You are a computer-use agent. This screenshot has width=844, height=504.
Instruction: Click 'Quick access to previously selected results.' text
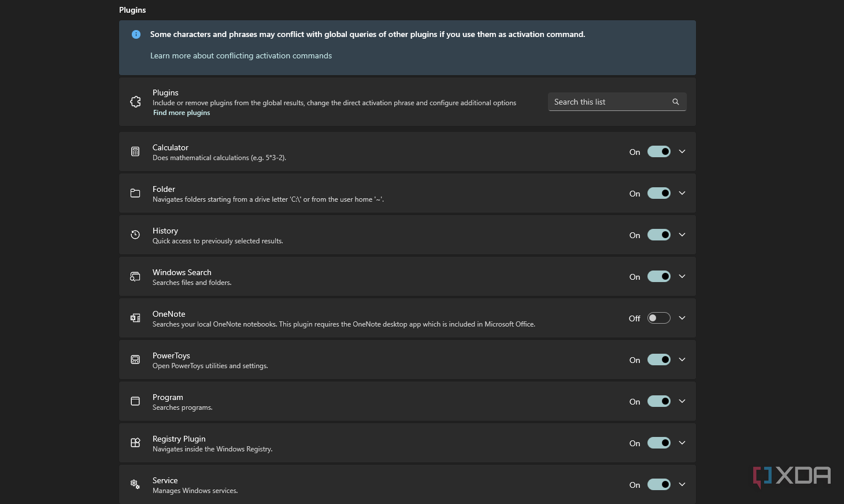218,241
